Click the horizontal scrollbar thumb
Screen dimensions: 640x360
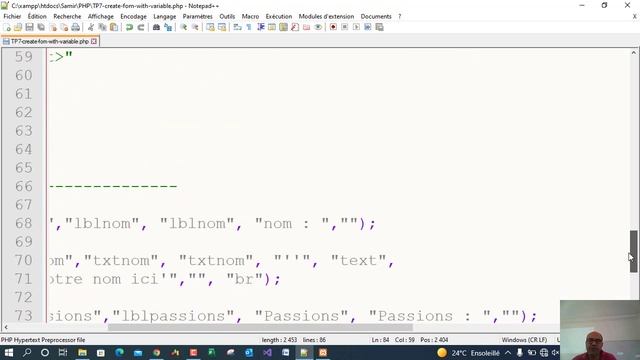tap(260, 327)
